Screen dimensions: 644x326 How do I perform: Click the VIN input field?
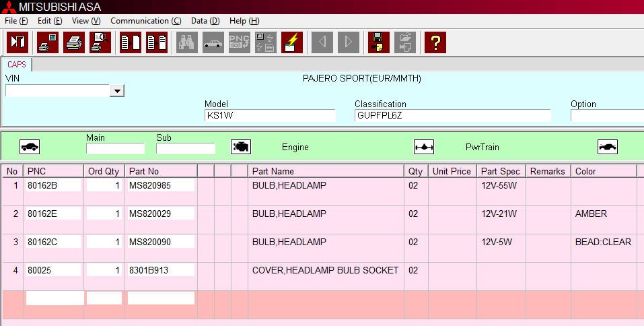point(58,91)
